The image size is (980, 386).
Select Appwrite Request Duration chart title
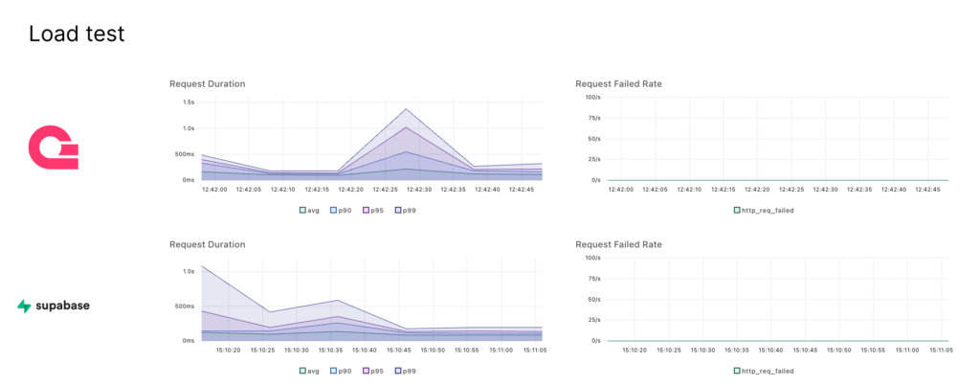208,83
